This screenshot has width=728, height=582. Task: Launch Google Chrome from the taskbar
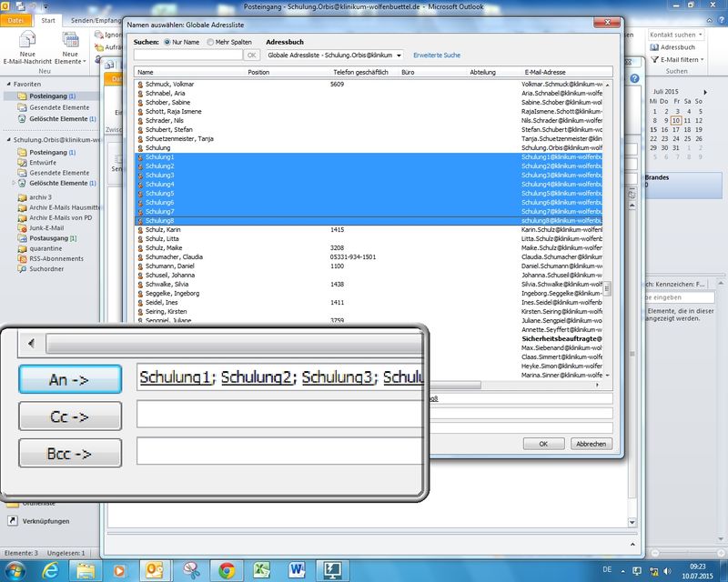pos(227,570)
